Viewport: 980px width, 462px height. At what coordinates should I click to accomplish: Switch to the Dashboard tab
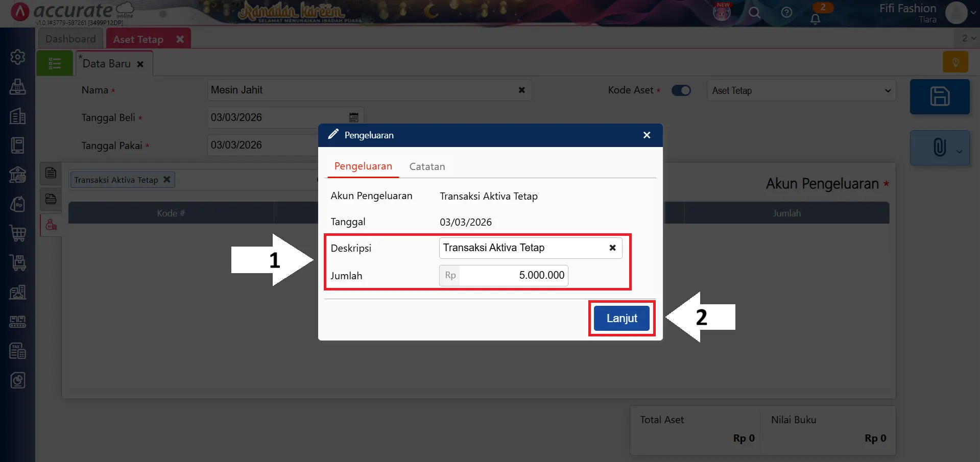pyautogui.click(x=70, y=39)
